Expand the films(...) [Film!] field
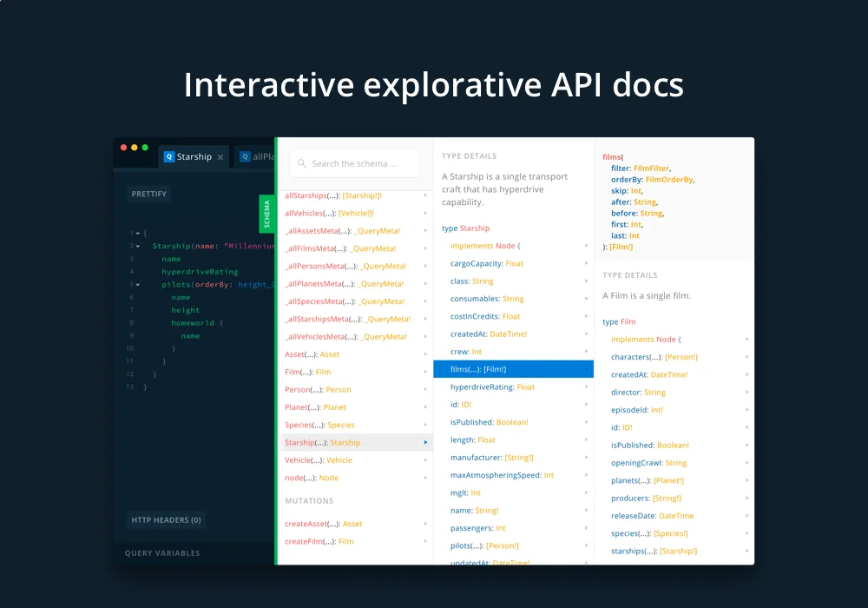Screen dimensions: 868x608 tap(587, 368)
